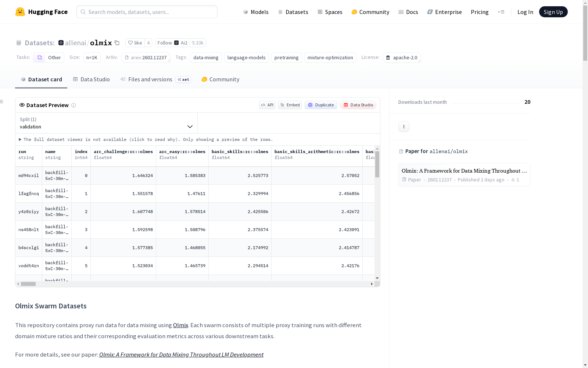Open the three-dot options menu in sidebar
This screenshot has width=588, height=368.
[404, 127]
